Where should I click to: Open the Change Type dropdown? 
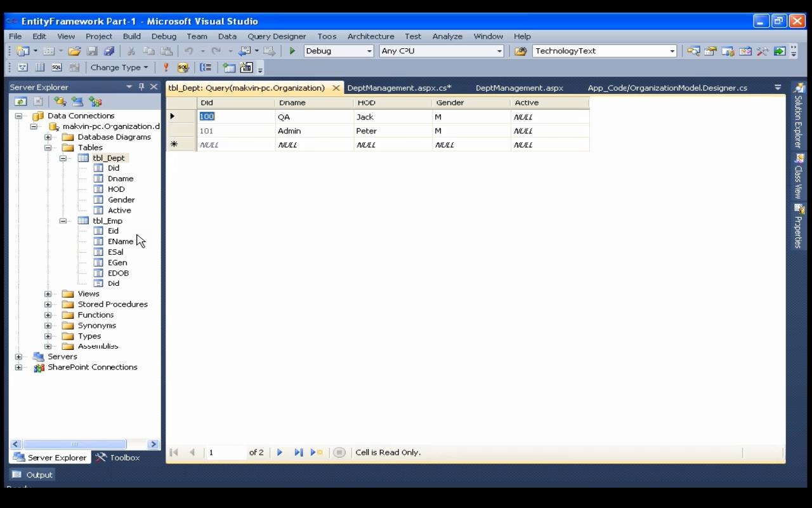pyautogui.click(x=119, y=67)
